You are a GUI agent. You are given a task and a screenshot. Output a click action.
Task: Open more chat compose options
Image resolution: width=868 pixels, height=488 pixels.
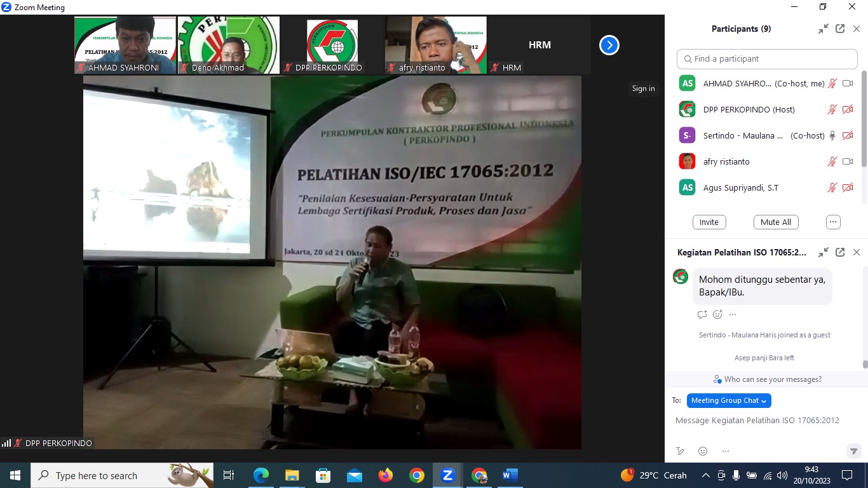point(725,451)
